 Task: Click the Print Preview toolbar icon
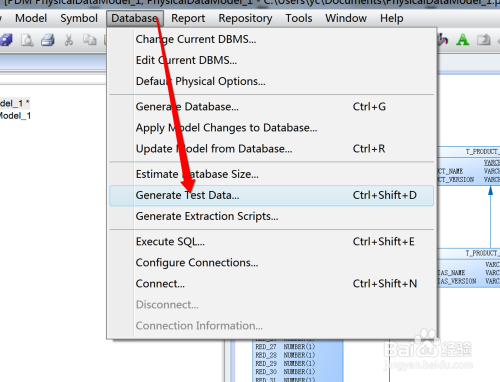(27, 40)
